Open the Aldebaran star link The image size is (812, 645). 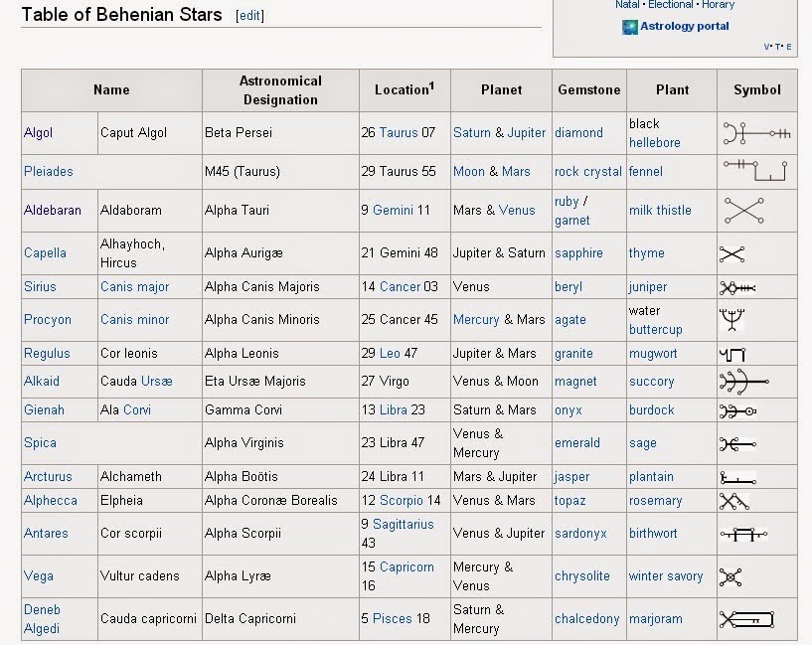click(x=53, y=210)
